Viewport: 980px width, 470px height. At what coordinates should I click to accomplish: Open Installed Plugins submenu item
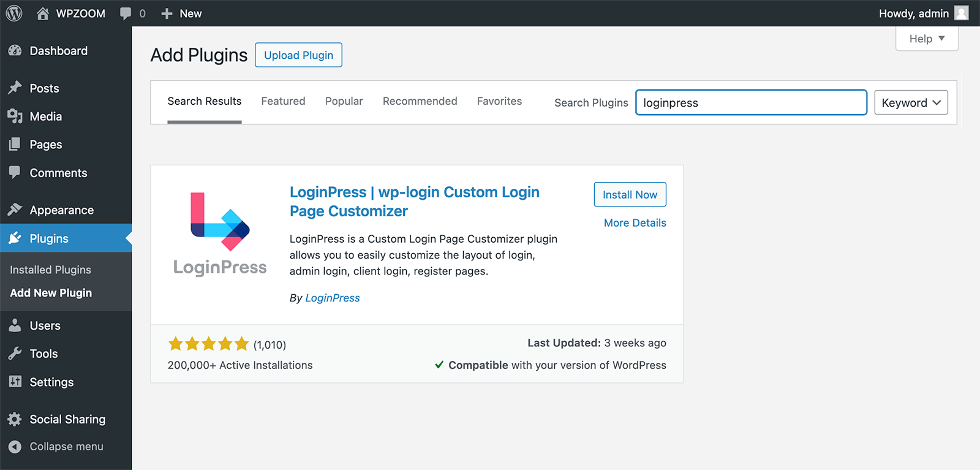point(50,270)
